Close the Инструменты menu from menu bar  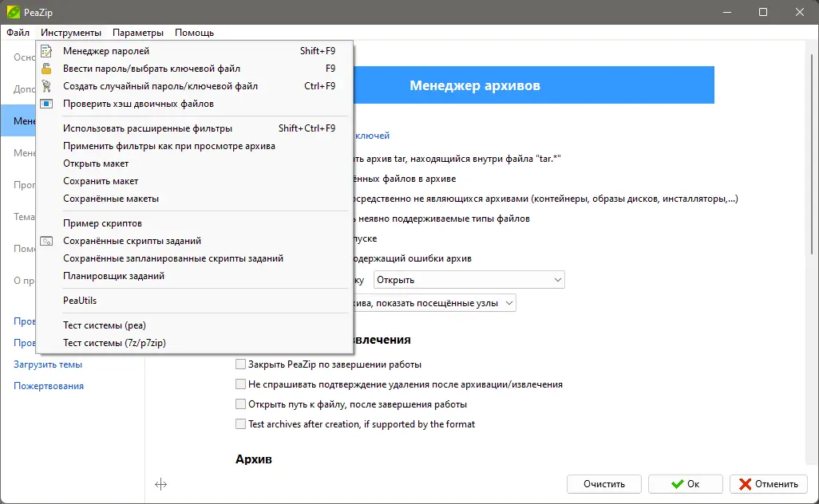[x=71, y=33]
